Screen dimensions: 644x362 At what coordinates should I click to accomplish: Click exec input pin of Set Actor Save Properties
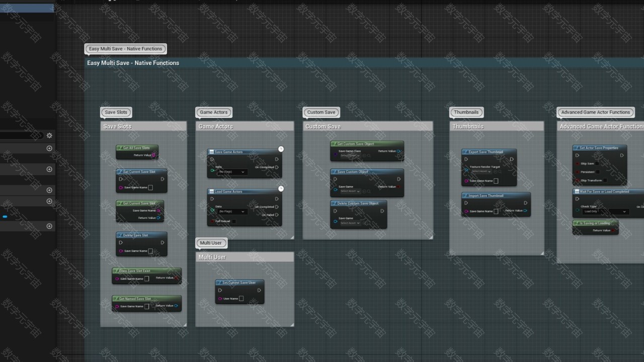pos(578,155)
